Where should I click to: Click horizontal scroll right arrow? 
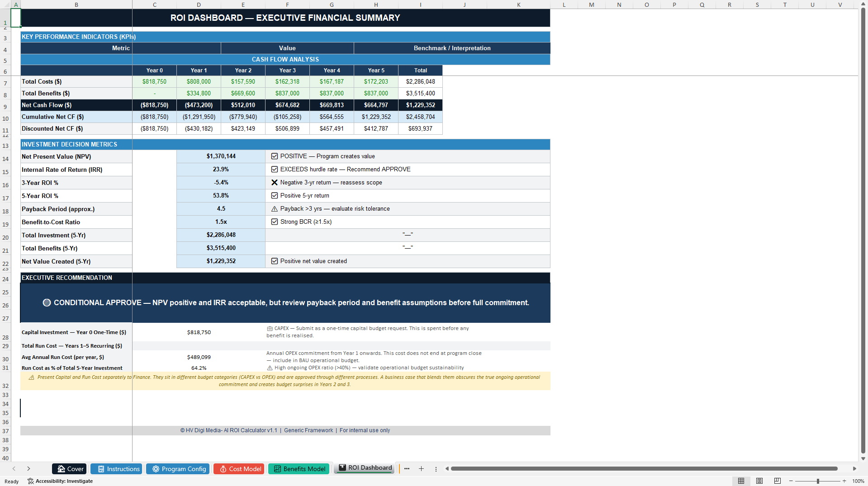click(854, 469)
